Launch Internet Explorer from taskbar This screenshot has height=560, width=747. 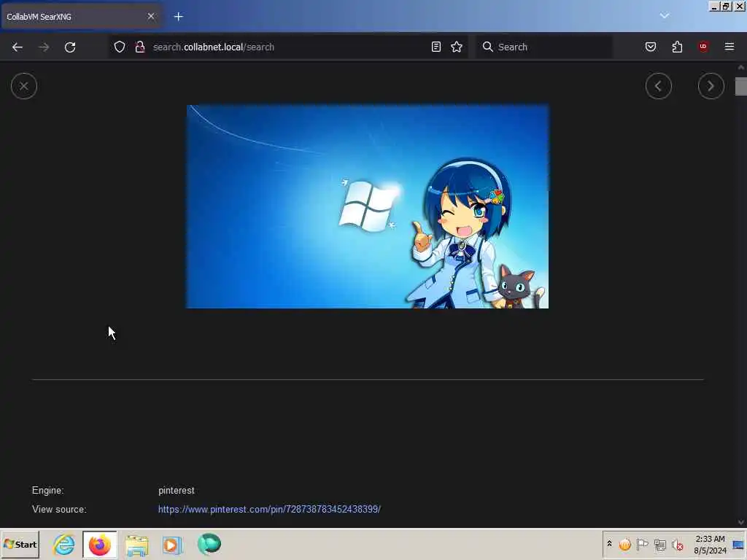(x=64, y=544)
